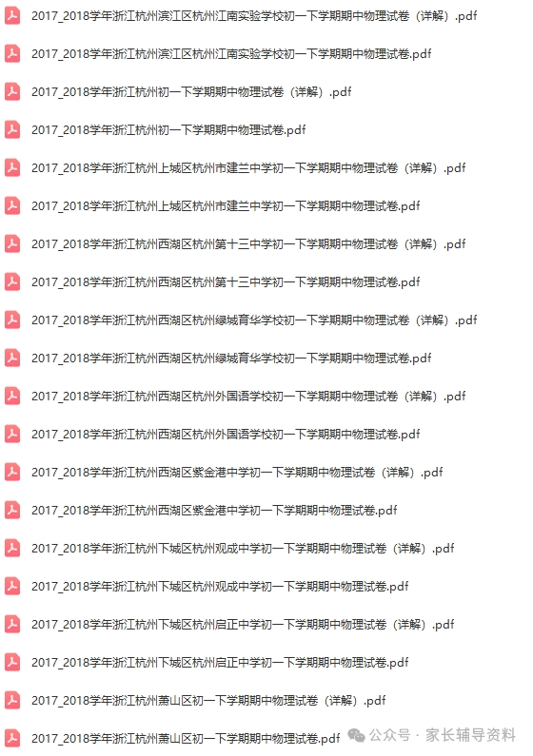Open 外国语学校 物理试卷 (详解).pdf
This screenshot has width=533, height=756.
248,396
